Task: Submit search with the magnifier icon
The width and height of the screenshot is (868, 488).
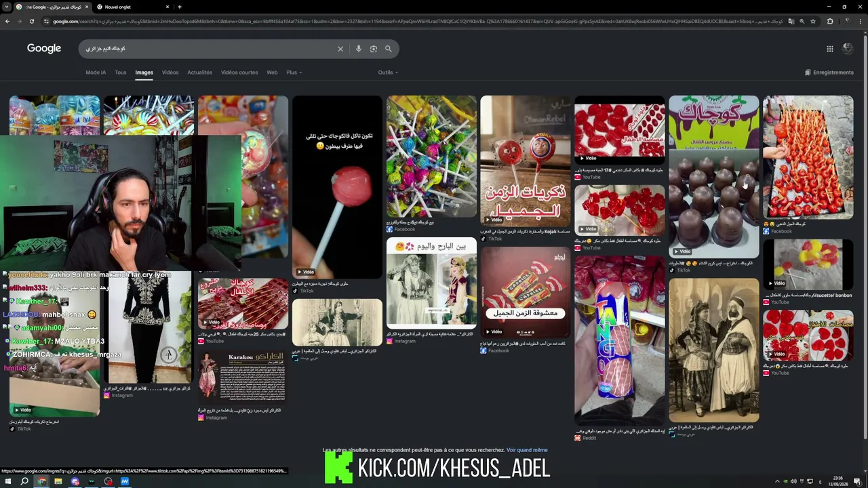Action: tap(389, 49)
